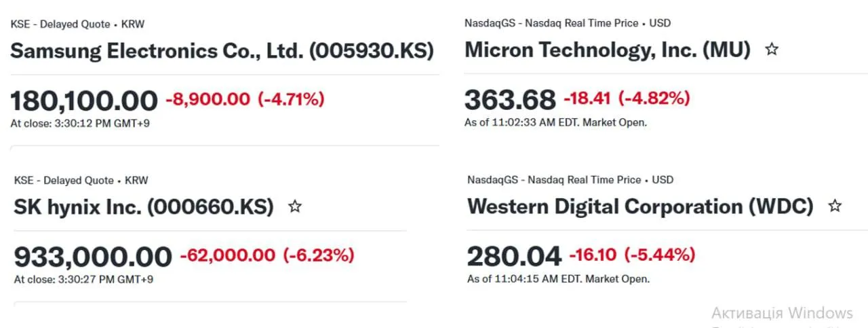Click the Windows activation watermark text
The image size is (868, 328).
pos(782,313)
